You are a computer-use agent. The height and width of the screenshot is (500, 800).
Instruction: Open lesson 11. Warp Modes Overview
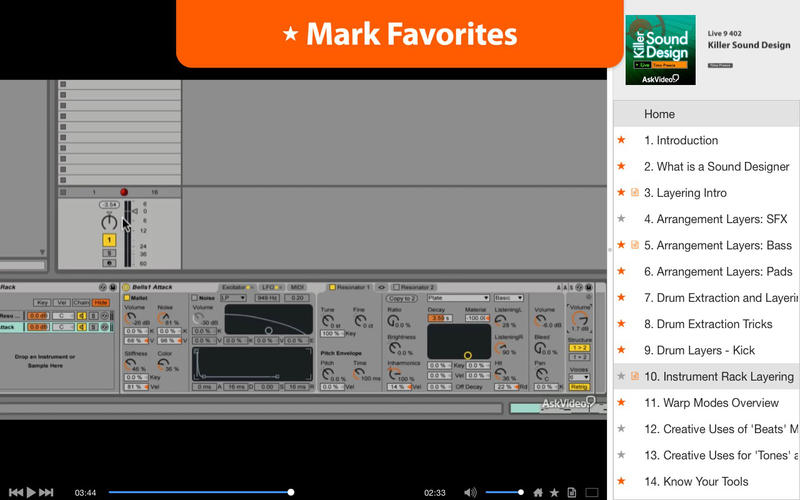711,403
